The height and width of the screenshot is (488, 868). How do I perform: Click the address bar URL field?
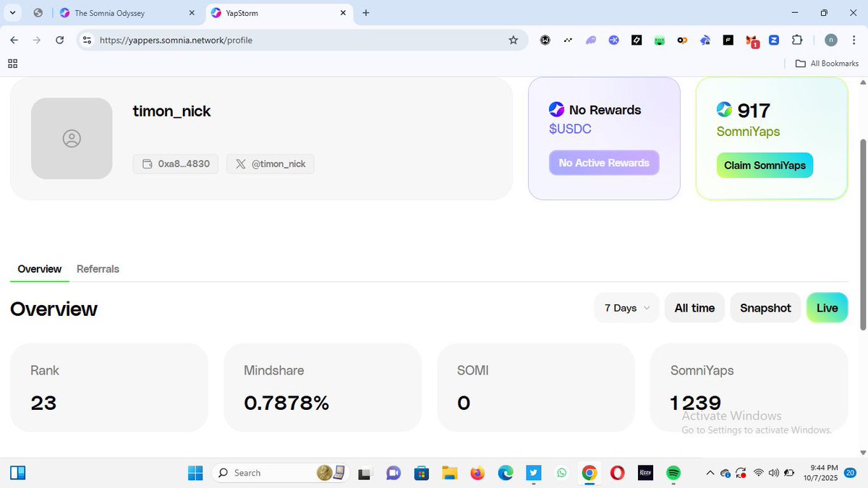(304, 40)
